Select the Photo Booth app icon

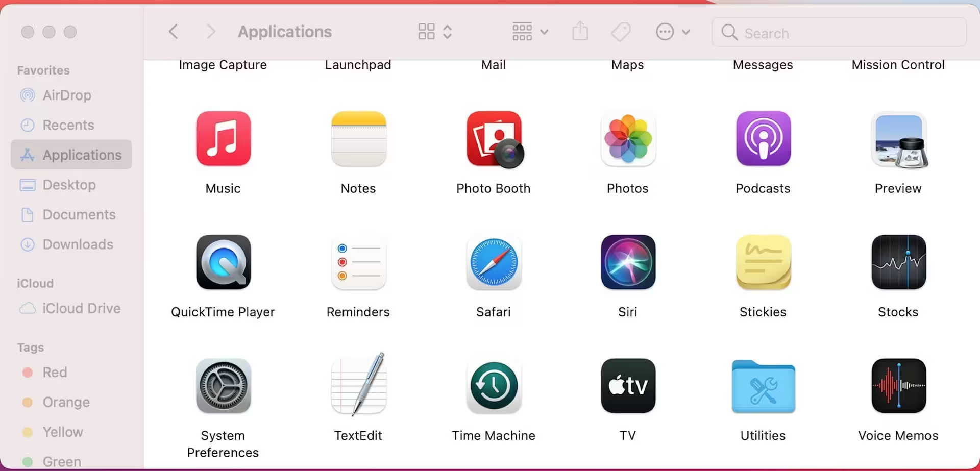coord(495,139)
